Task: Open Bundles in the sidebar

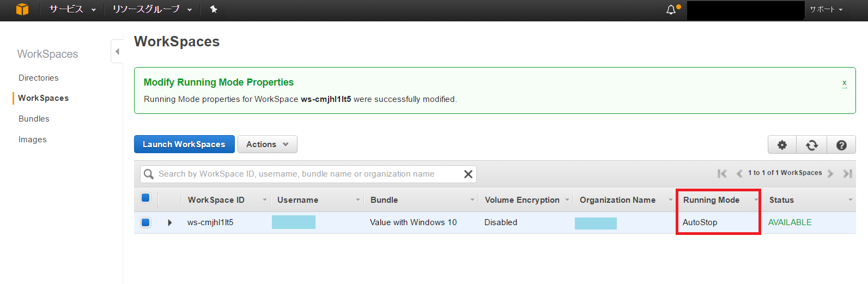Action: pyautogui.click(x=34, y=119)
